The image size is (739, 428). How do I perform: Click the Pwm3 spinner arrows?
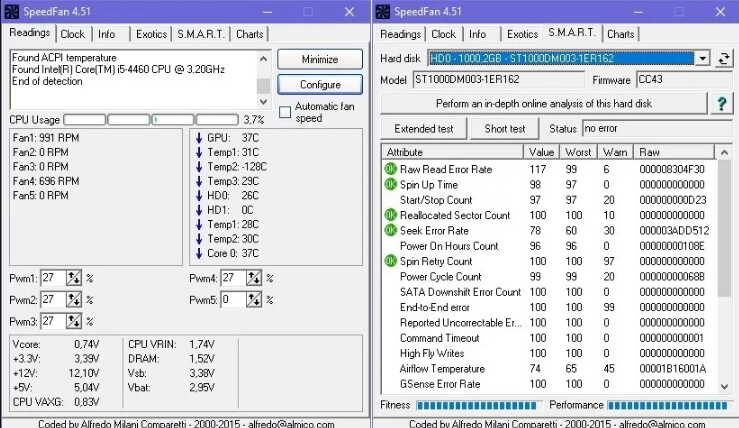[x=74, y=321]
